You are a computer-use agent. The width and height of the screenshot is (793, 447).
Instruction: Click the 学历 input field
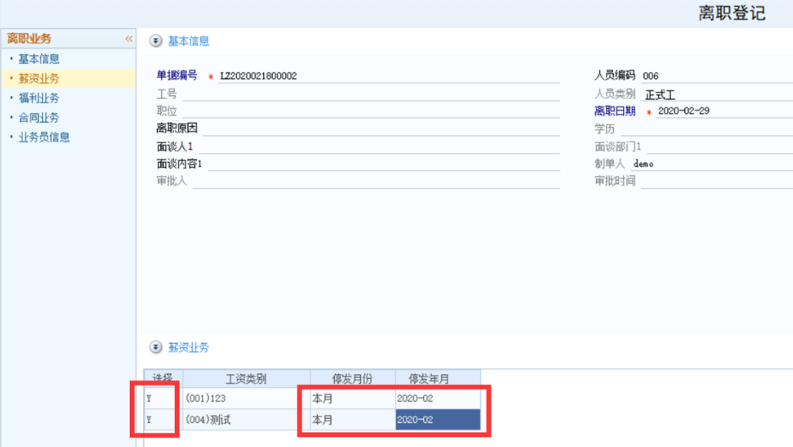pyautogui.click(x=707, y=129)
